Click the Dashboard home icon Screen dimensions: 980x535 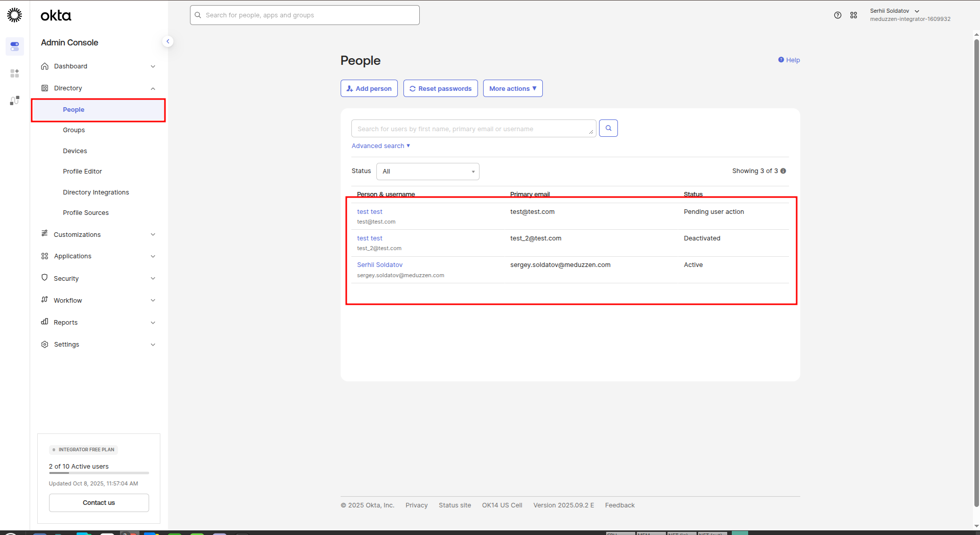click(x=45, y=66)
